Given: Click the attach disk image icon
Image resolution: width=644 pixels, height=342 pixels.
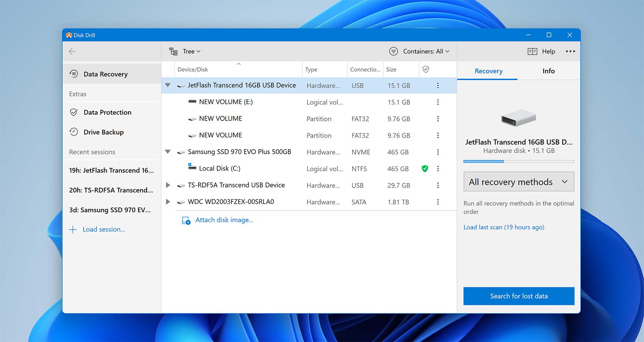Looking at the screenshot, I should 186,220.
